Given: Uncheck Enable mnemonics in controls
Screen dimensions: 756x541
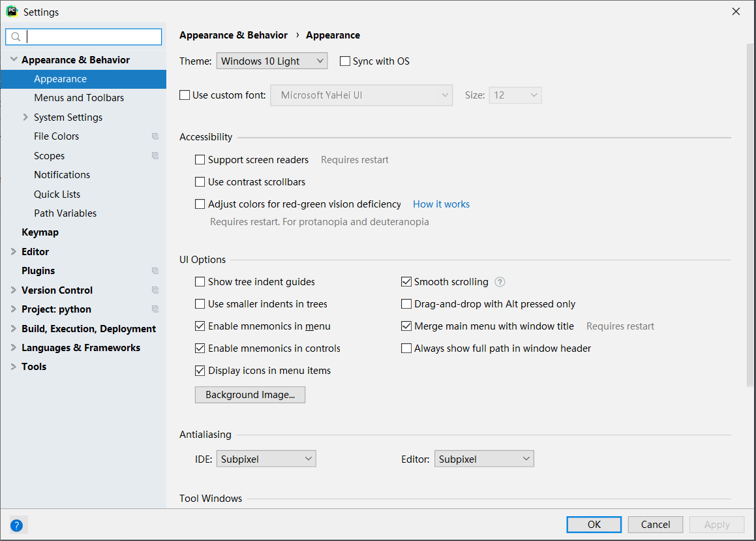Looking at the screenshot, I should (x=200, y=348).
